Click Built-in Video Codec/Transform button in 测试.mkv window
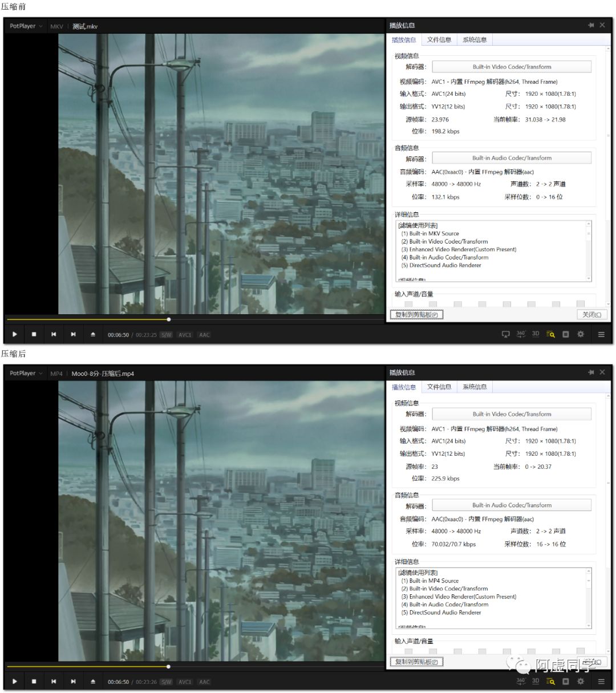616x693 pixels. click(512, 67)
